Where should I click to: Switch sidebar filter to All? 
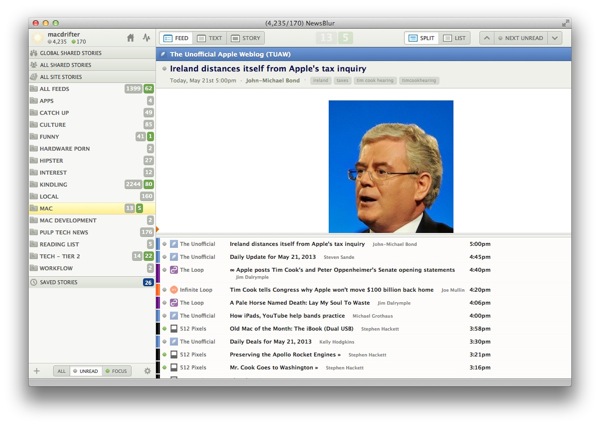pos(61,371)
